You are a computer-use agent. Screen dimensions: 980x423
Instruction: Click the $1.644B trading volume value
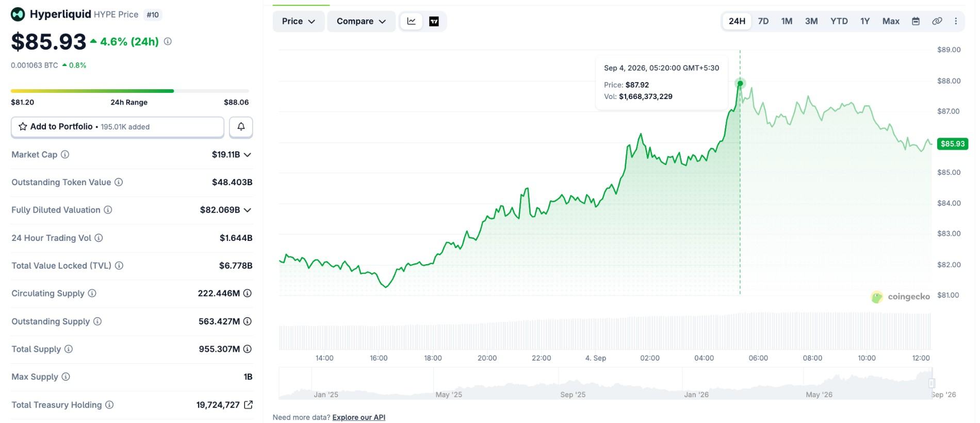236,238
